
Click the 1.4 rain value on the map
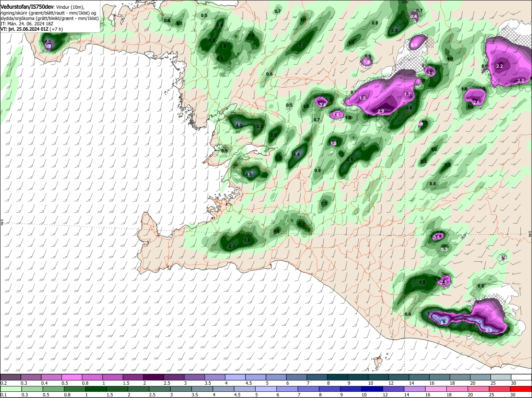pos(251,36)
